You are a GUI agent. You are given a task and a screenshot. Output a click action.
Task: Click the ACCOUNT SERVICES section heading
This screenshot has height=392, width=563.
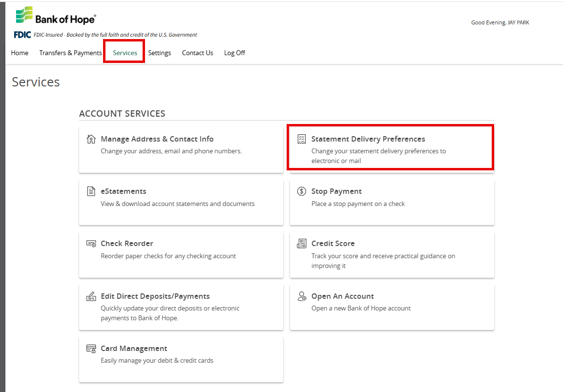tap(122, 114)
